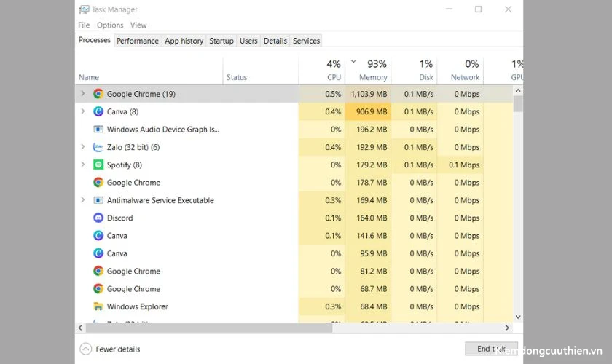Click the 179.2 MB memory cell

click(368, 165)
